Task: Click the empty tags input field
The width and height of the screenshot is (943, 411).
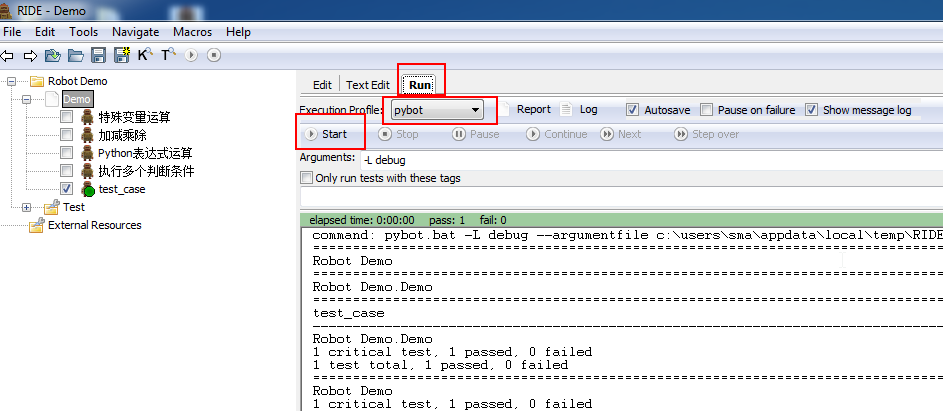Action: coord(621,197)
